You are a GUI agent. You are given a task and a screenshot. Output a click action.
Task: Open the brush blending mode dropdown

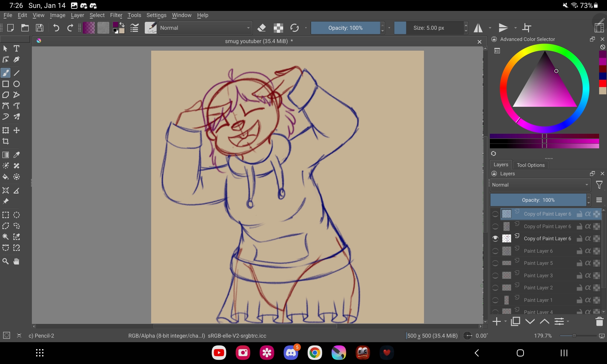tap(205, 28)
